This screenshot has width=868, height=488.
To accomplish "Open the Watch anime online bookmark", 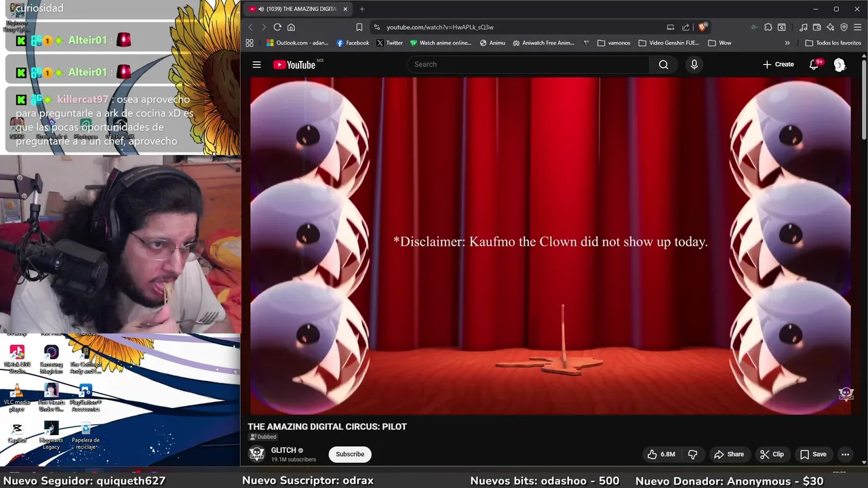I will click(x=440, y=43).
